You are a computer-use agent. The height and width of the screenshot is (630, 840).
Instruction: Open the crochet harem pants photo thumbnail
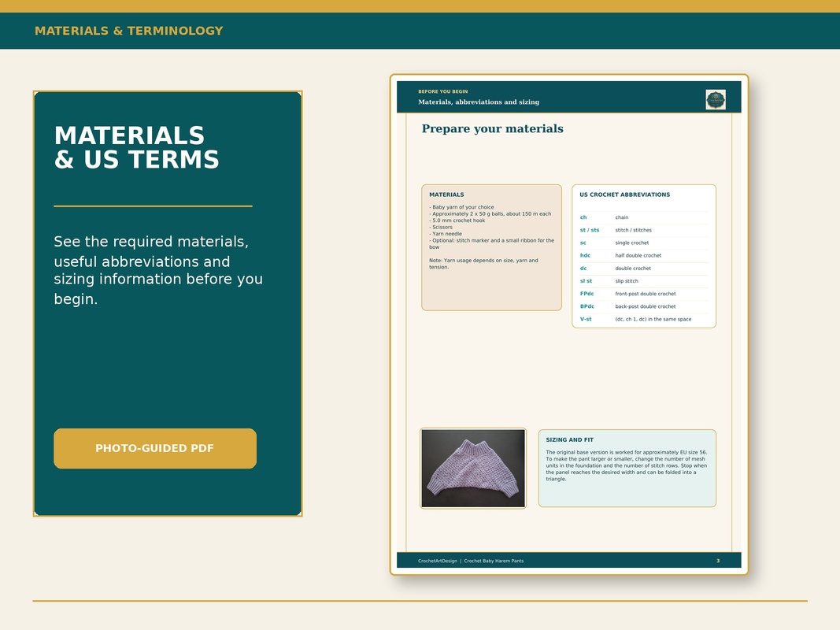[x=473, y=469]
